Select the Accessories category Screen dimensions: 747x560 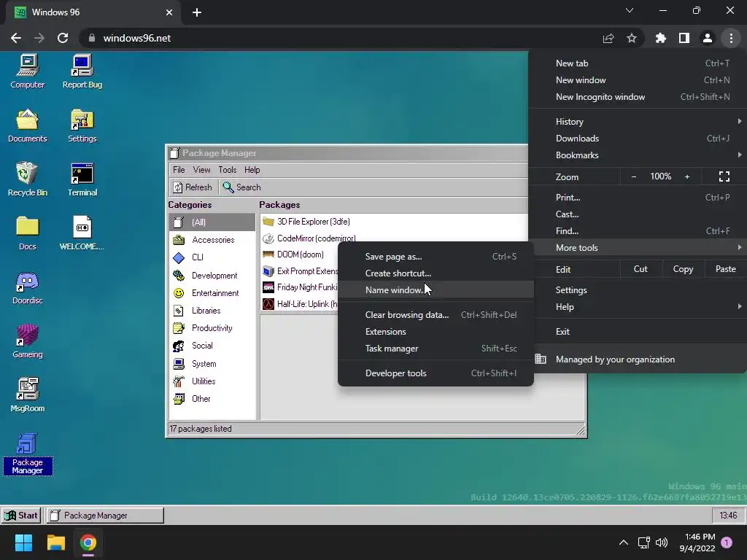click(212, 239)
